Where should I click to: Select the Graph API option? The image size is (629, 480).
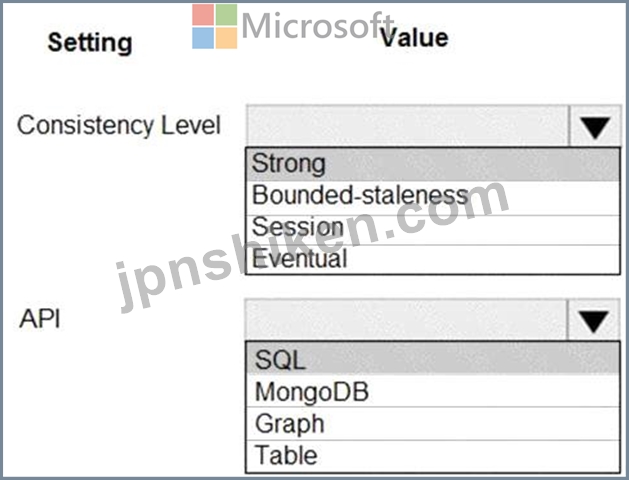tap(433, 423)
